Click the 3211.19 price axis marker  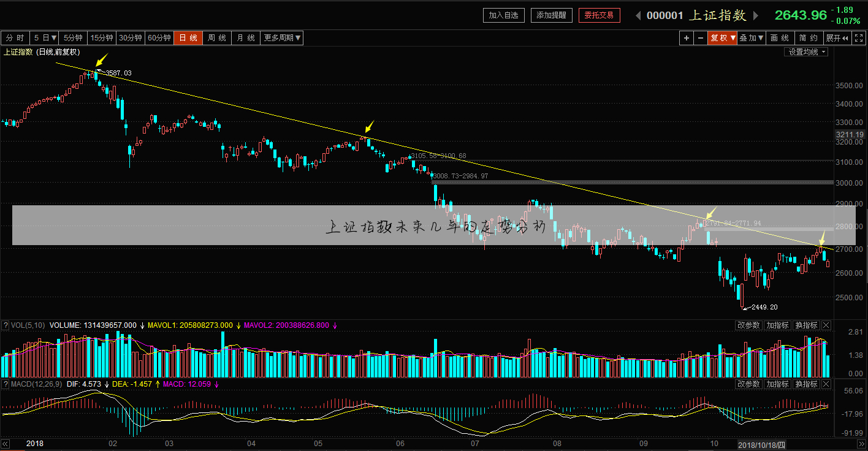click(x=850, y=134)
